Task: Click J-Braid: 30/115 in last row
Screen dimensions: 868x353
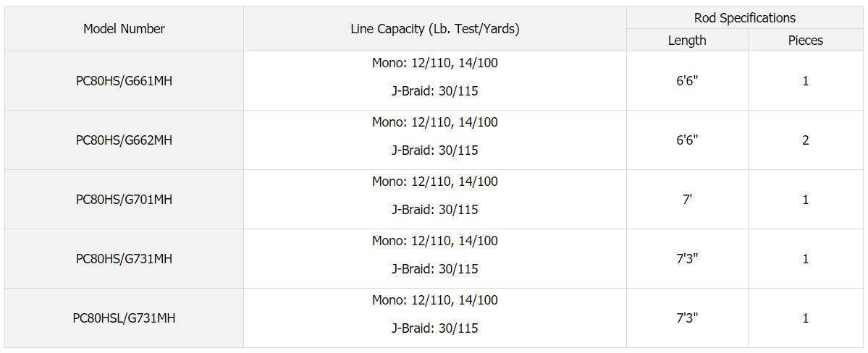Action: click(434, 328)
